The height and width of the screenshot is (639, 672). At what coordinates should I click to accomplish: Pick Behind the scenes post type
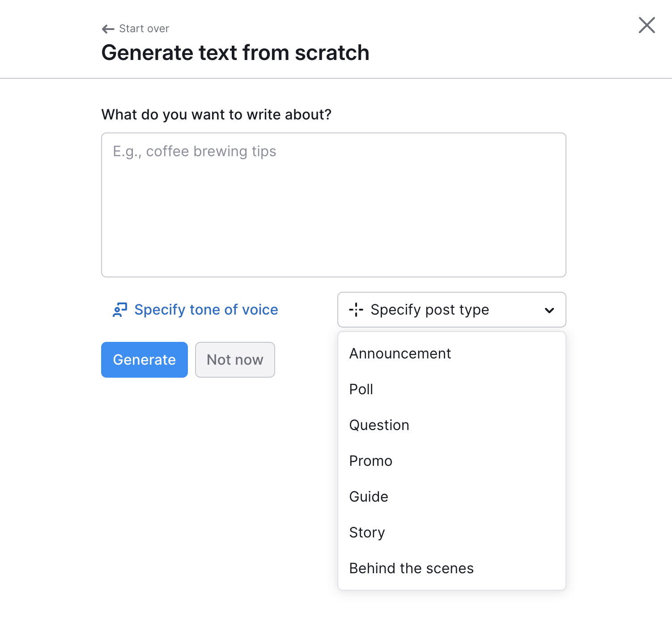click(x=411, y=568)
